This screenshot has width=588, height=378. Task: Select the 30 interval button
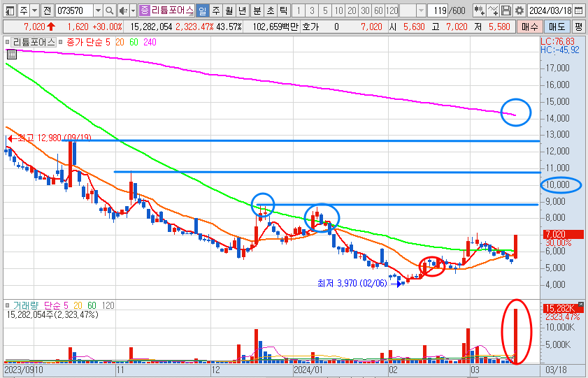(365, 10)
